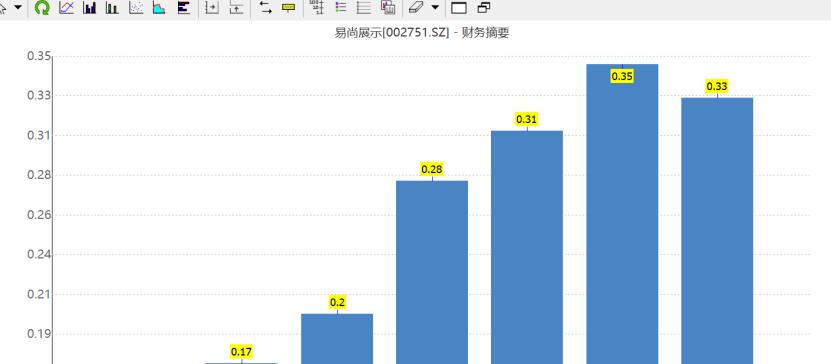The height and width of the screenshot is (364, 831).
Task: Switch to line chart type
Action: click(66, 7)
